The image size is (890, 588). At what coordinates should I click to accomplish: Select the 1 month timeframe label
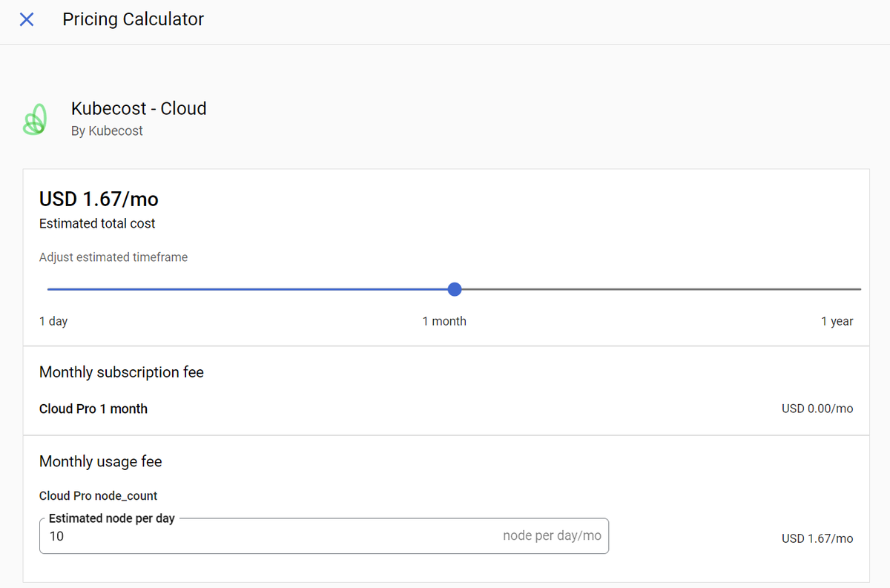pyautogui.click(x=444, y=321)
